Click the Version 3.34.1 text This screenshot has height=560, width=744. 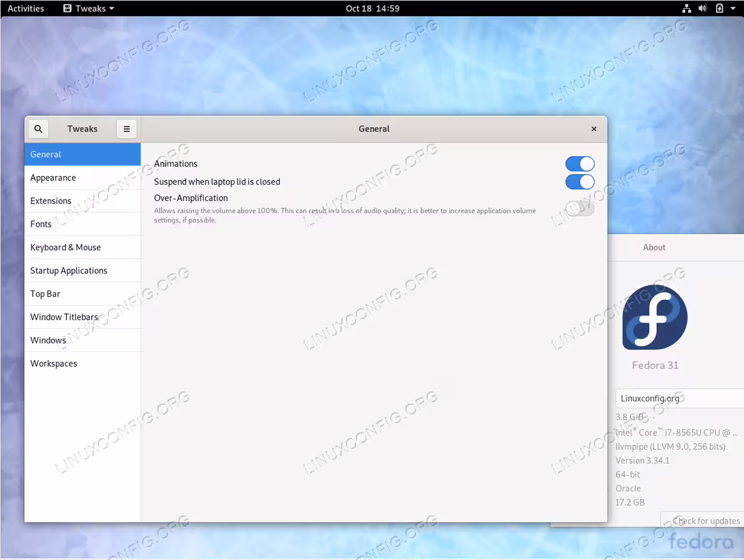click(642, 460)
